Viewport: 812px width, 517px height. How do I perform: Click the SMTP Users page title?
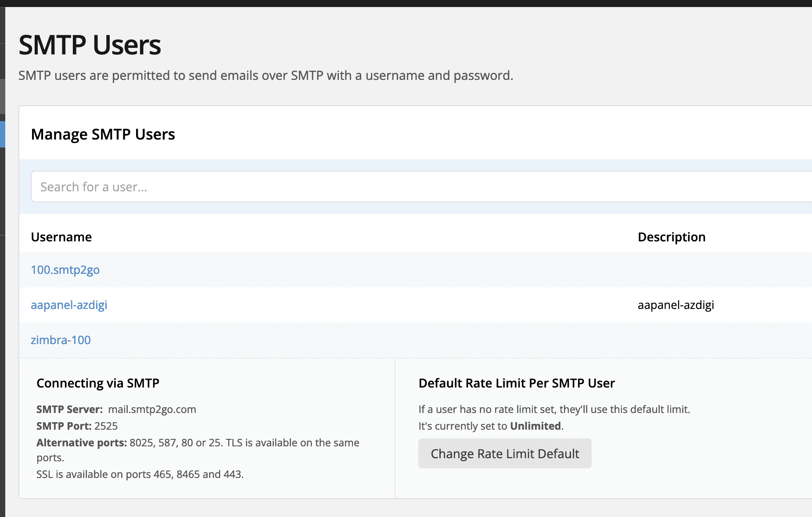click(90, 45)
